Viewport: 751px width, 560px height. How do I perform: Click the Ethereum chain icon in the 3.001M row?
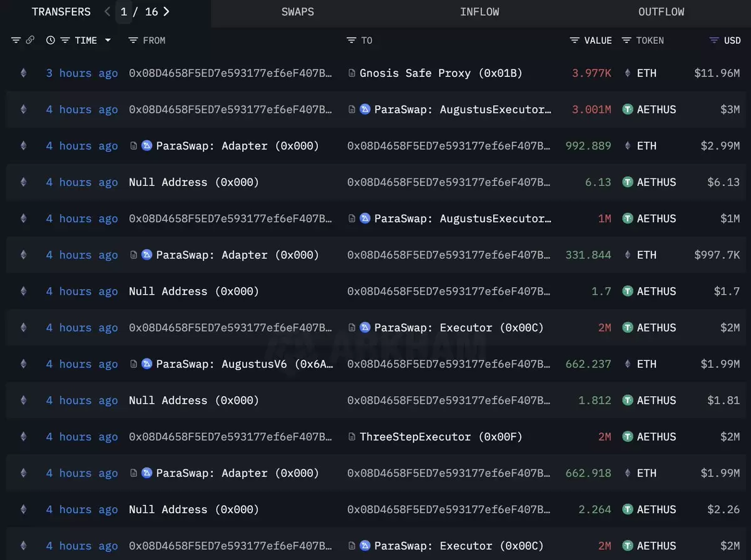[24, 109]
